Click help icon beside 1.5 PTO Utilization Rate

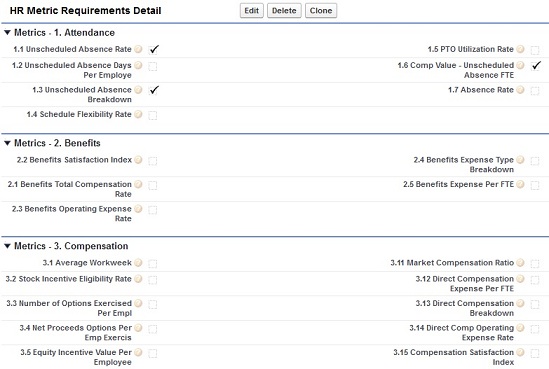point(520,49)
